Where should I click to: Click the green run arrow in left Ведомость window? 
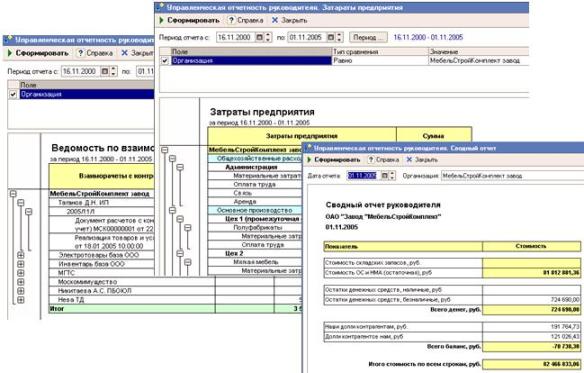tap(10, 53)
